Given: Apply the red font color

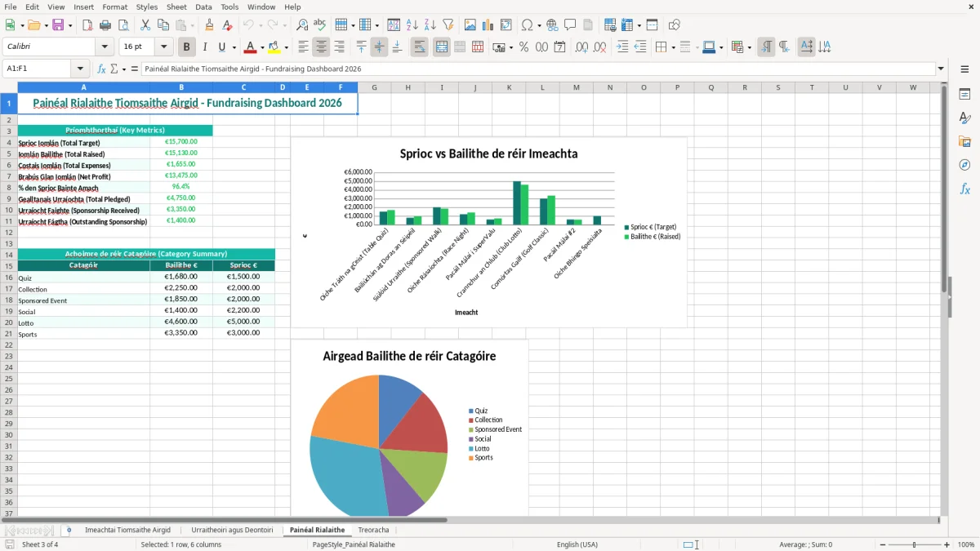Looking at the screenshot, I should pyautogui.click(x=250, y=47).
